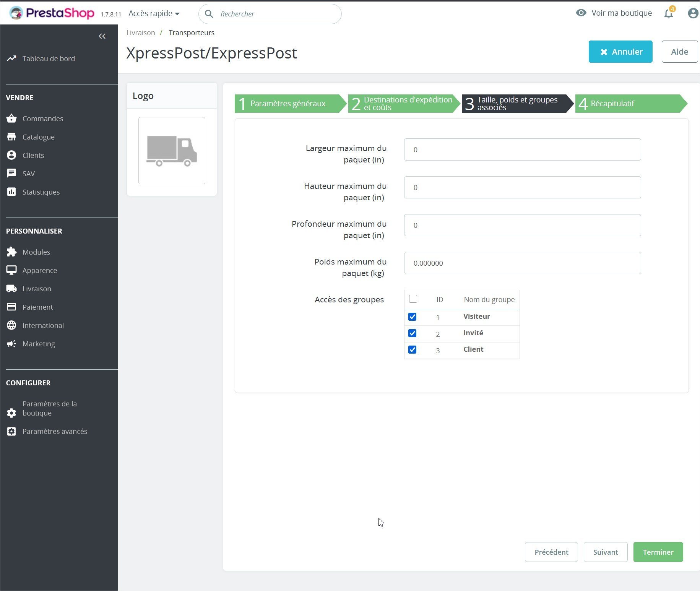Image resolution: width=700 pixels, height=591 pixels.
Task: Click the Catalogue store icon
Action: click(x=11, y=137)
